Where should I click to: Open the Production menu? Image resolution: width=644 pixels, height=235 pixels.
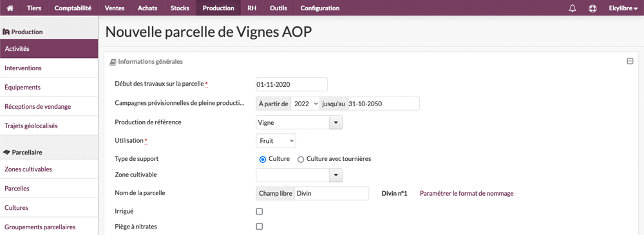[x=218, y=8]
